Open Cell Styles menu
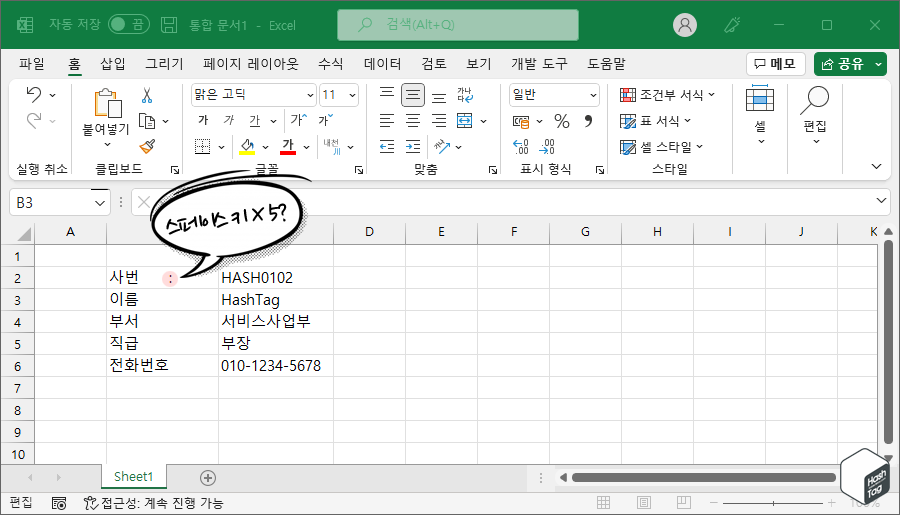The height and width of the screenshot is (515, 900). point(661,147)
